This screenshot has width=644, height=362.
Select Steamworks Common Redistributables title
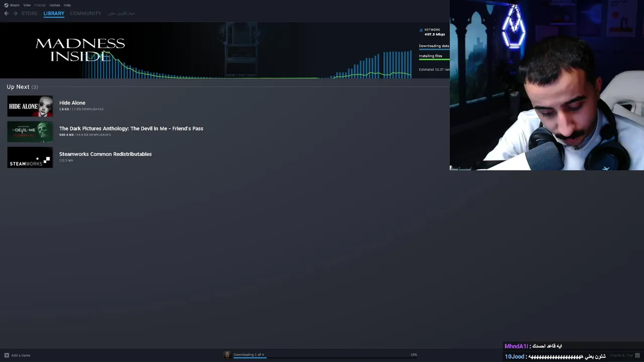coord(105,154)
